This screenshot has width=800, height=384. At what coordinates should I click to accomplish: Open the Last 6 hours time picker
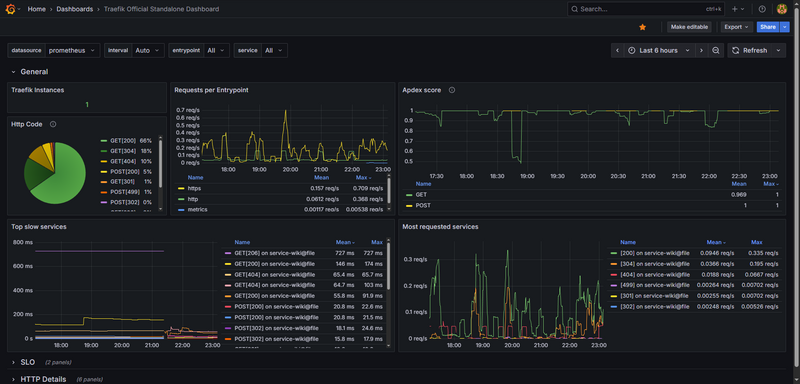click(659, 50)
